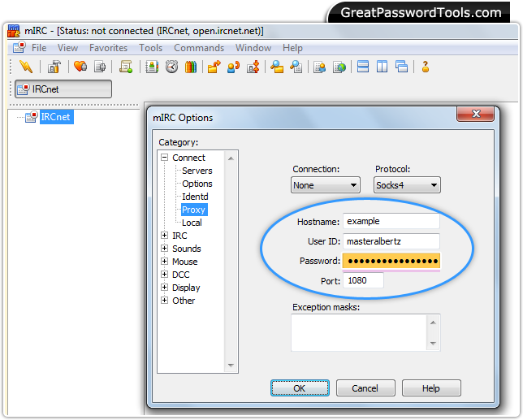Open the Protocol dropdown showing Socks4
The height and width of the screenshot is (420, 523).
pyautogui.click(x=407, y=184)
